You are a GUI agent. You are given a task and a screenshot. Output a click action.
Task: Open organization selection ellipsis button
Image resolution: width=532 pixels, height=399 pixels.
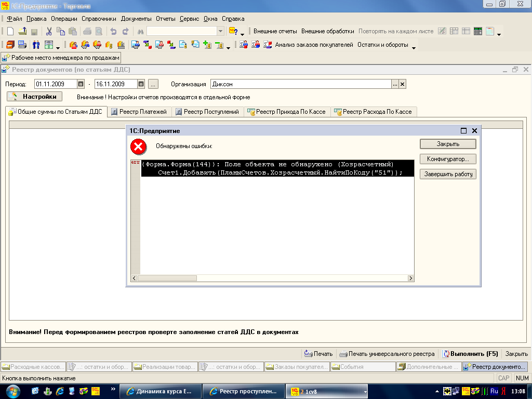tap(395, 84)
